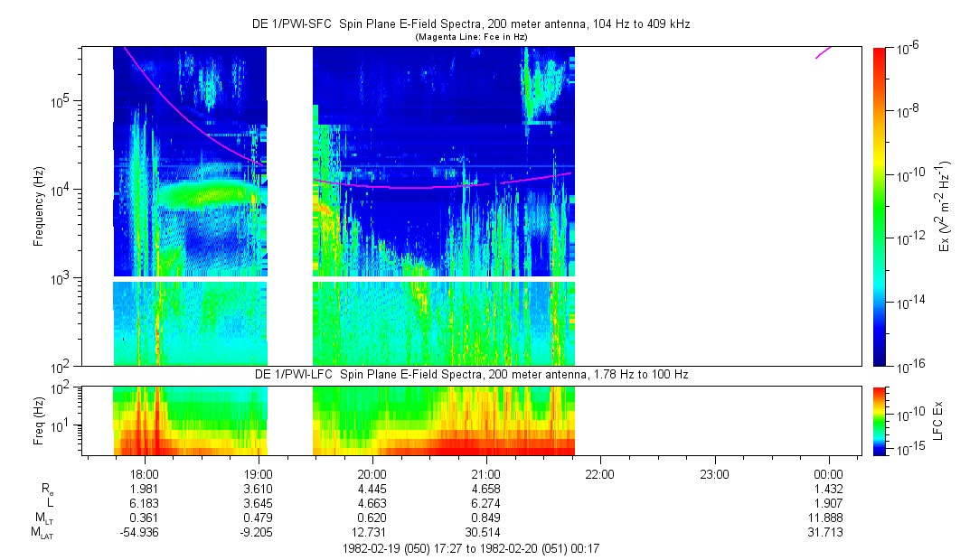
Task: Click the Re value 4.445
Action: [372, 489]
